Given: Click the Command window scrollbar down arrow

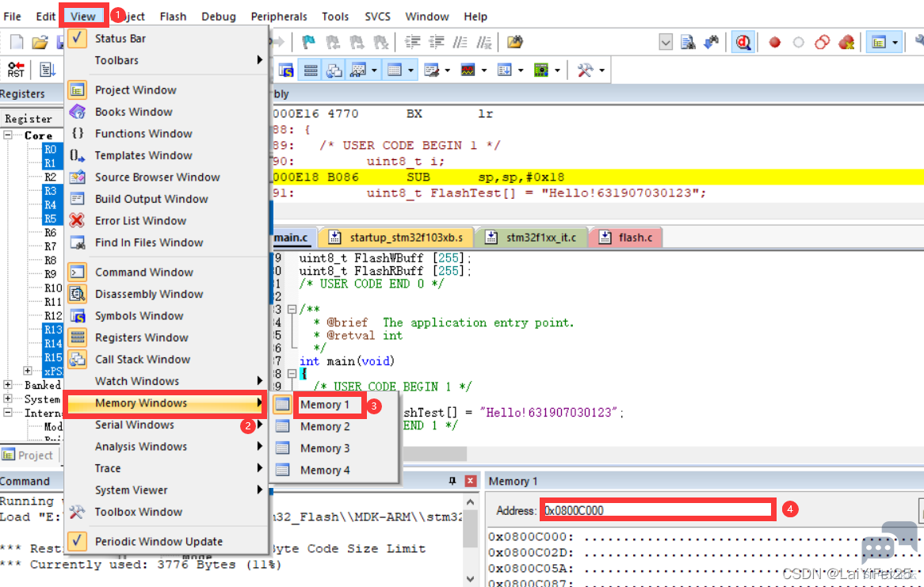Looking at the screenshot, I should pos(470,578).
